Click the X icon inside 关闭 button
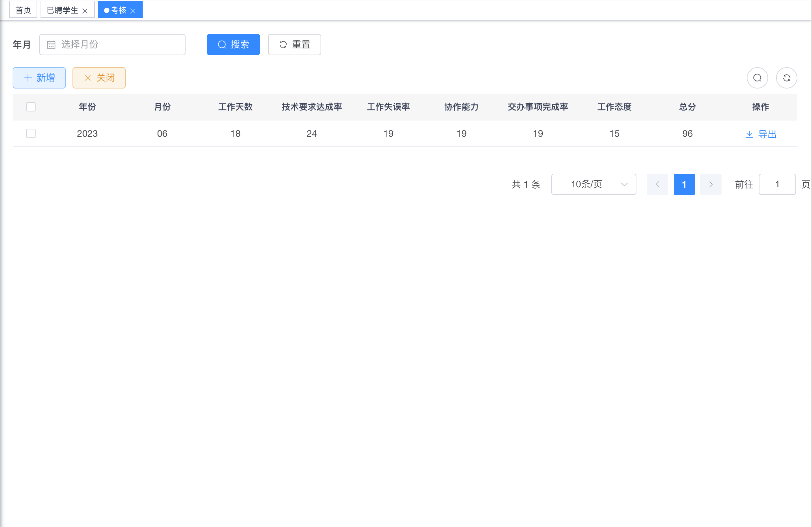 [x=88, y=78]
